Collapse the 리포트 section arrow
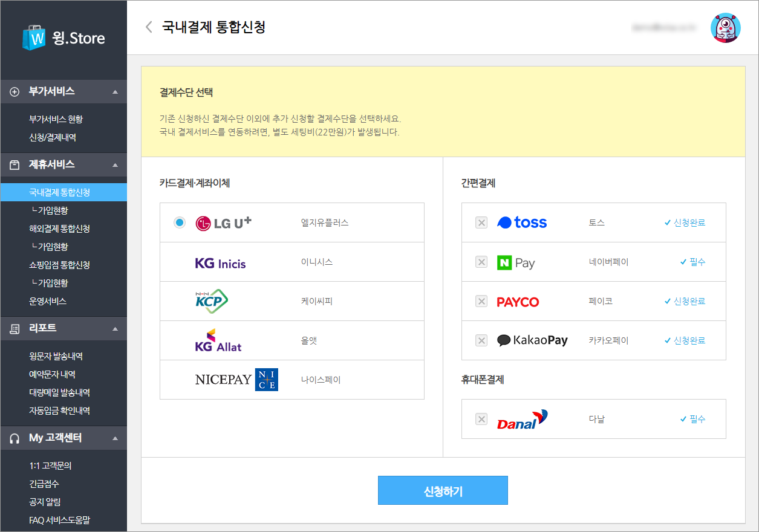The height and width of the screenshot is (532, 759). point(115,329)
